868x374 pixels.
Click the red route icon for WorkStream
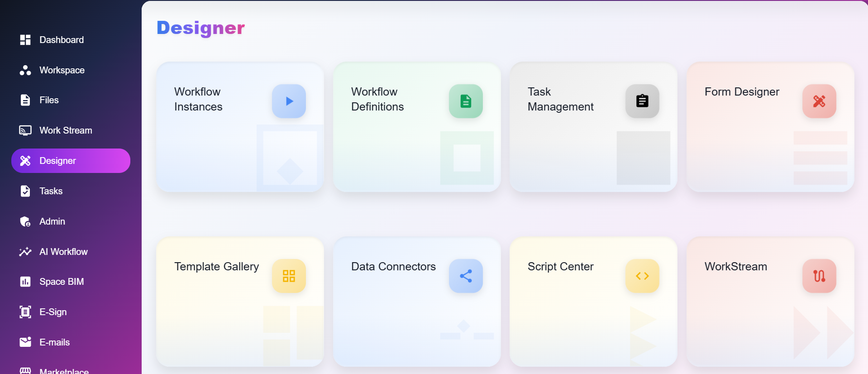[x=819, y=276]
